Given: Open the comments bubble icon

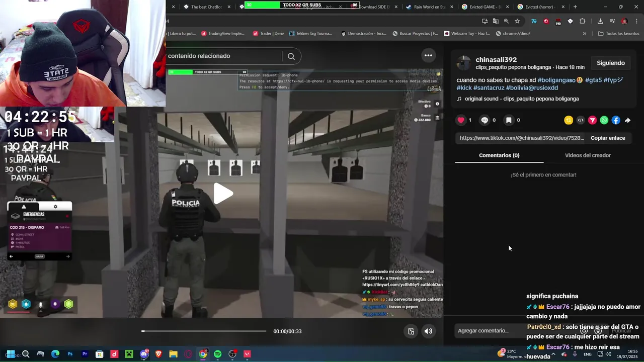Looking at the screenshot, I should point(485,120).
